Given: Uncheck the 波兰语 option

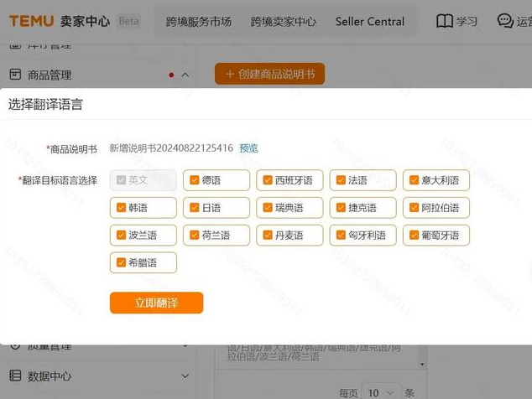Looking at the screenshot, I should (x=121, y=235).
